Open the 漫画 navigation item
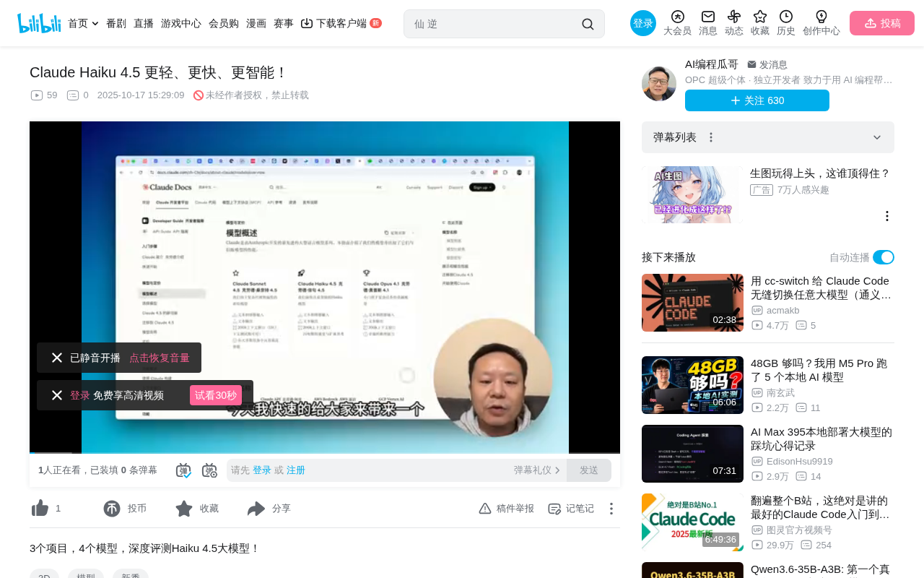Screen dimensions: 924x578 point(256,23)
